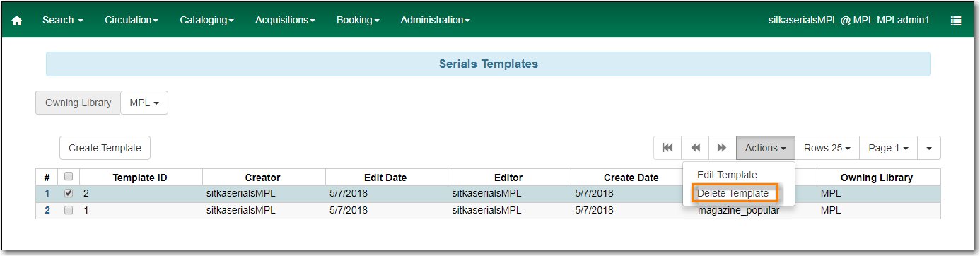Click the row number 2 link
The height and width of the screenshot is (256, 980).
[x=47, y=210]
